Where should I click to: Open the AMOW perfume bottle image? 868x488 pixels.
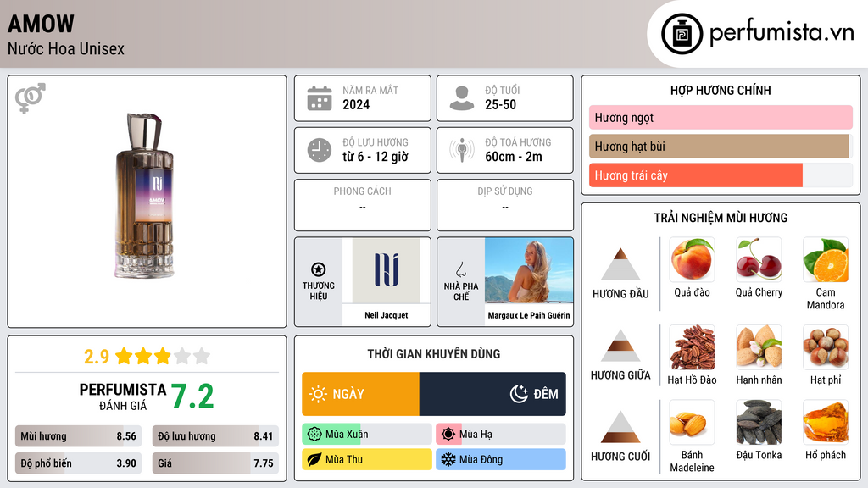[146, 196]
